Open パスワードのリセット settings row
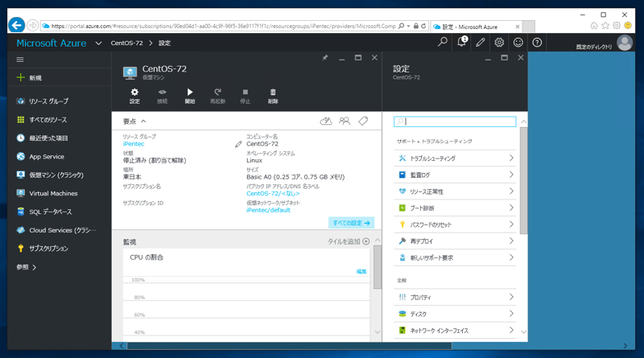 (455, 224)
